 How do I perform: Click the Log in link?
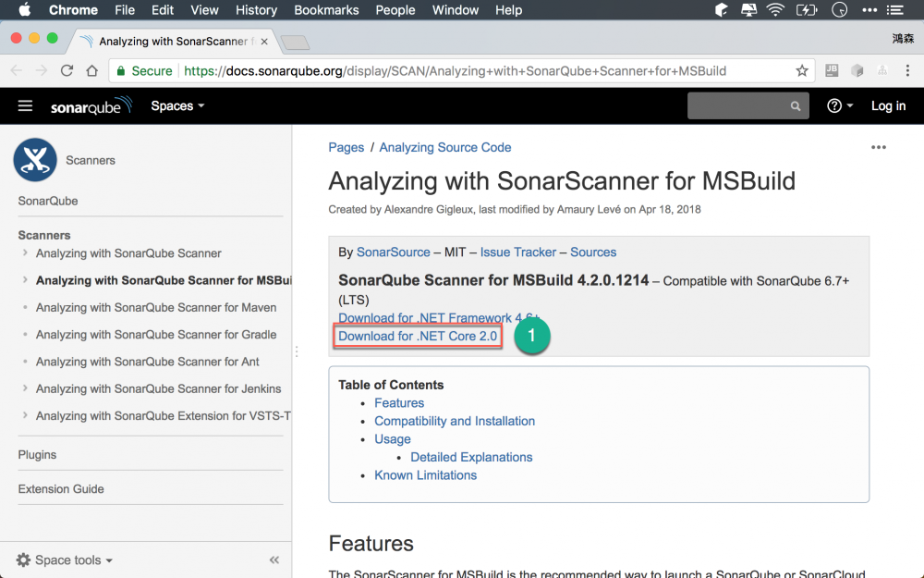[888, 105]
